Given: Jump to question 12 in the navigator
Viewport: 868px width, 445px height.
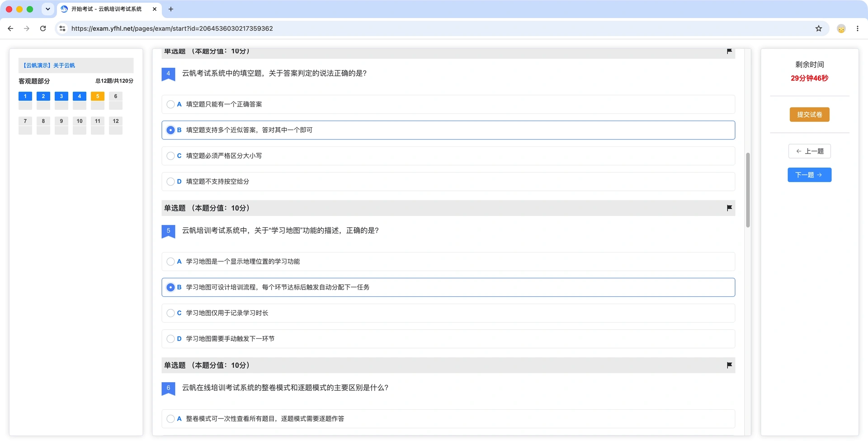Looking at the screenshot, I should [x=116, y=125].
